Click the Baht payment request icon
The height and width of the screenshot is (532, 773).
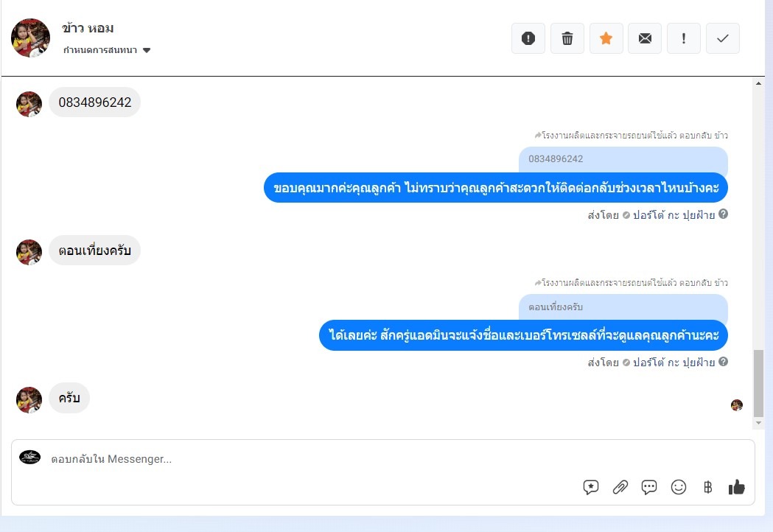tap(708, 487)
